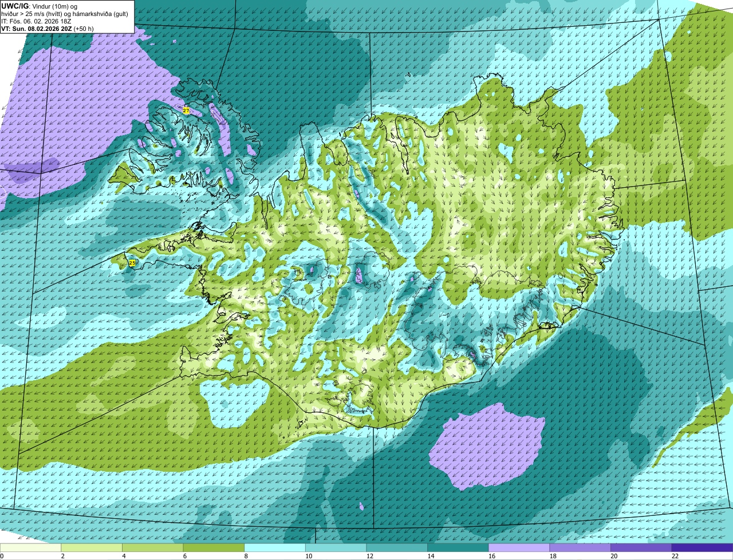Select the 12–14 m/s teal legend swatch
The image size is (733, 560).
pyautogui.click(x=397, y=547)
